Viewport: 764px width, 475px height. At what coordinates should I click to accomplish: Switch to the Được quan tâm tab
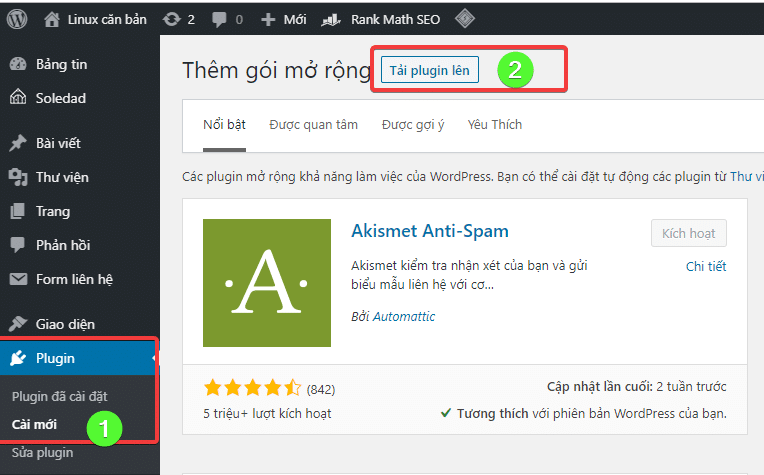313,125
